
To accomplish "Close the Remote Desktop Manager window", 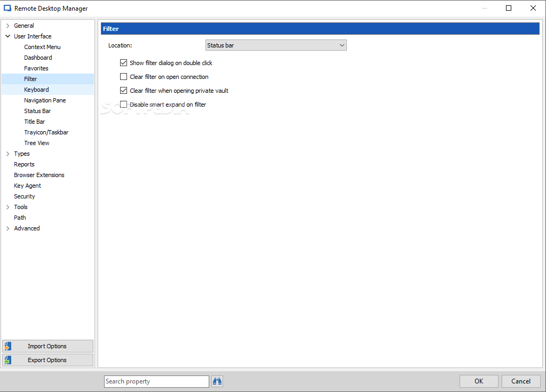I will tap(533, 8).
